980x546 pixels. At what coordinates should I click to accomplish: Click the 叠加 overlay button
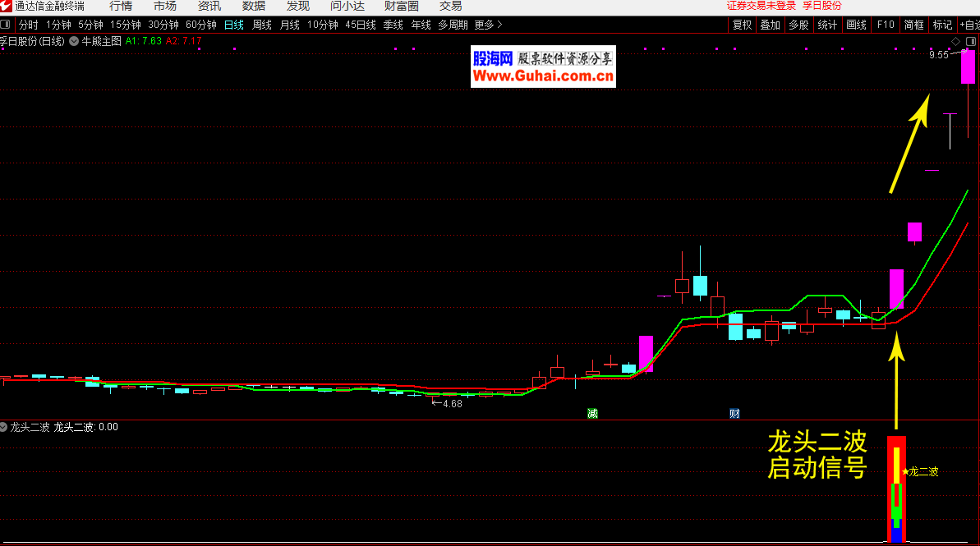pyautogui.click(x=770, y=25)
